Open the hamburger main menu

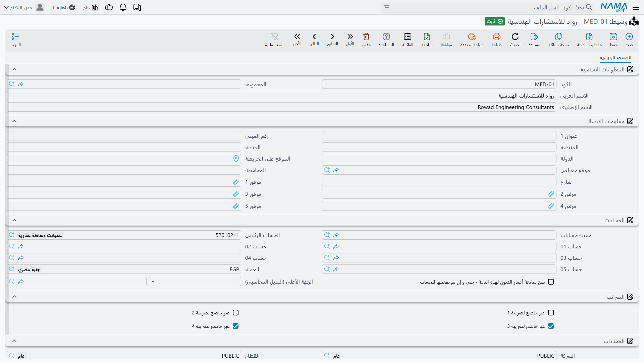tap(636, 7)
